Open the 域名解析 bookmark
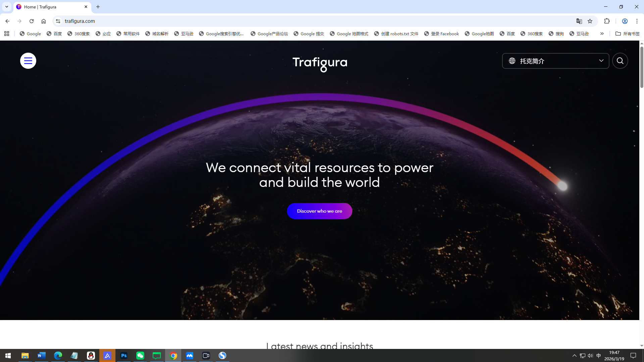644x362 pixels. (x=157, y=34)
